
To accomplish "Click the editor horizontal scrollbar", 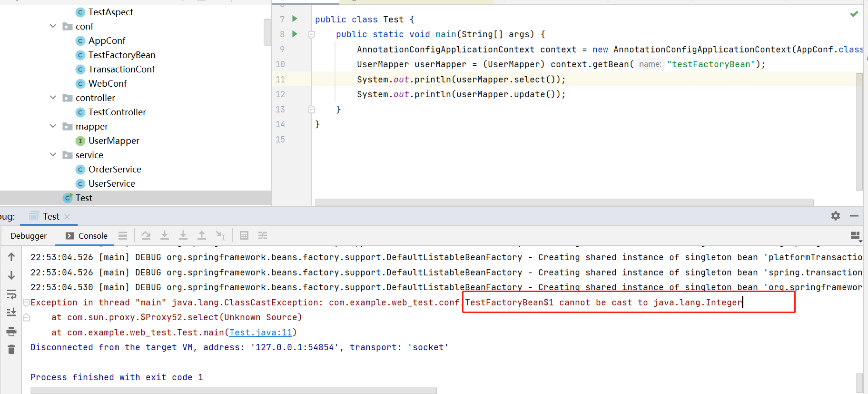I will pyautogui.click(x=564, y=202).
